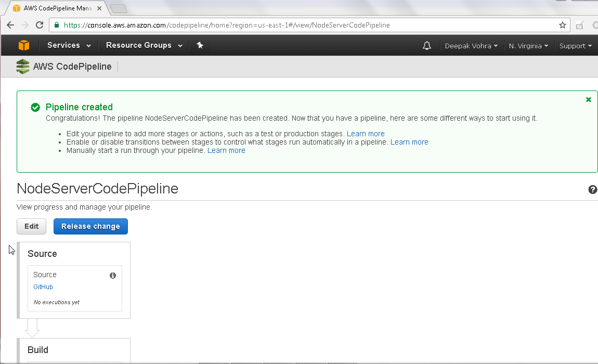Viewport: 598px width, 364px height.
Task: Click the NodeServerCodePipeline page title
Action: (98, 188)
